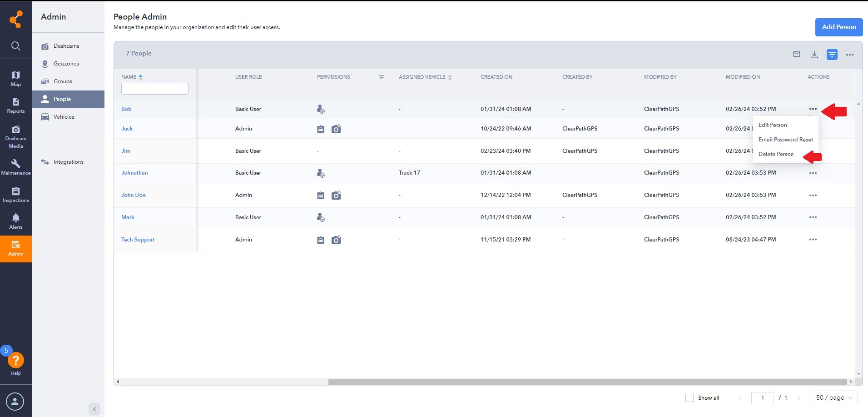Open the Reports section

(16, 106)
